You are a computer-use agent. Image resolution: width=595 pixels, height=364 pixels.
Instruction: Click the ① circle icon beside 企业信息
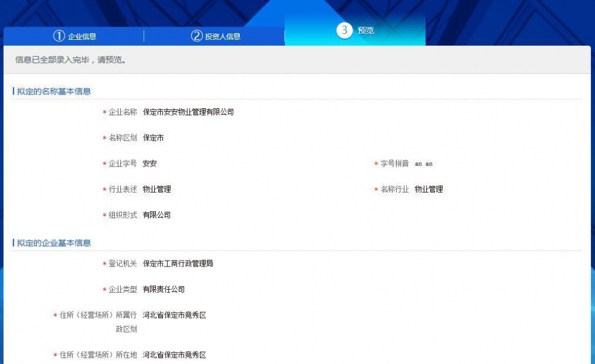coord(58,36)
